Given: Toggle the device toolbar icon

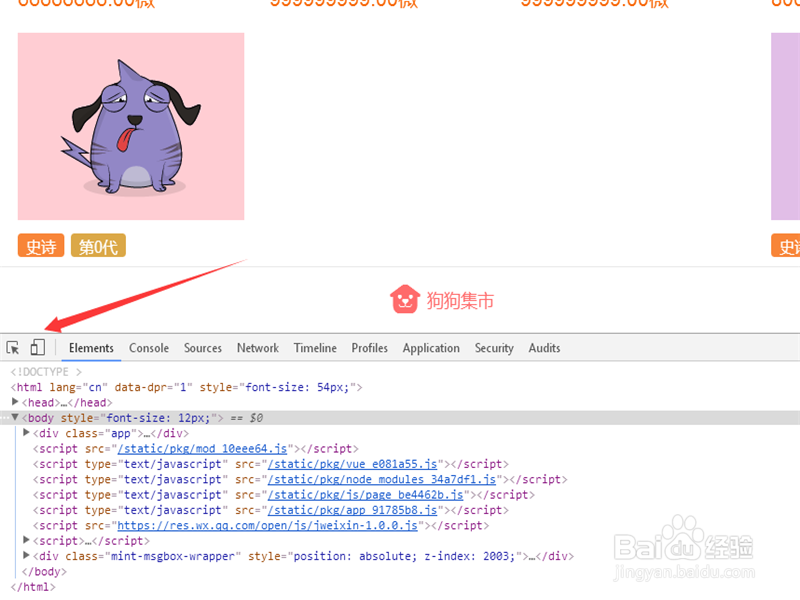Looking at the screenshot, I should point(37,347).
